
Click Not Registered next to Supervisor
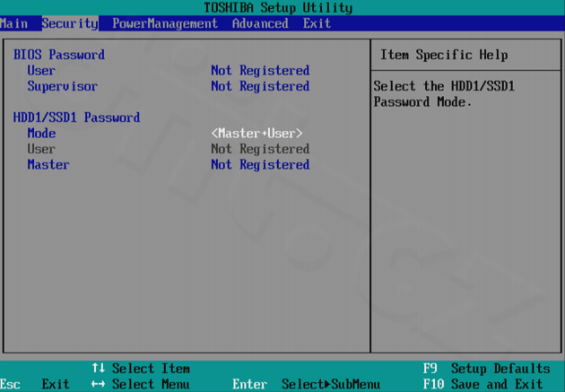[x=260, y=86]
